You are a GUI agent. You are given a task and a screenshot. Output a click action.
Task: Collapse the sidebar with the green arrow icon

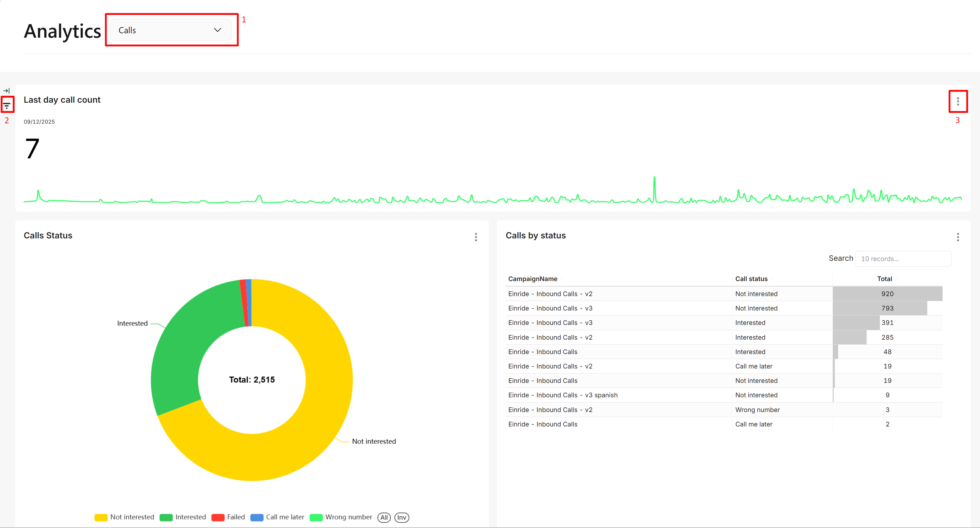tap(7, 91)
